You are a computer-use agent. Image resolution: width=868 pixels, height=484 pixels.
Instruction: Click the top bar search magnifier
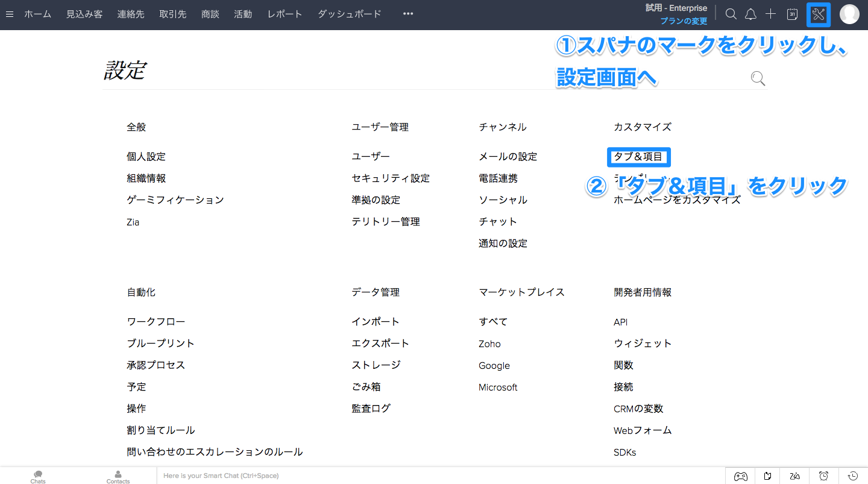(x=731, y=14)
